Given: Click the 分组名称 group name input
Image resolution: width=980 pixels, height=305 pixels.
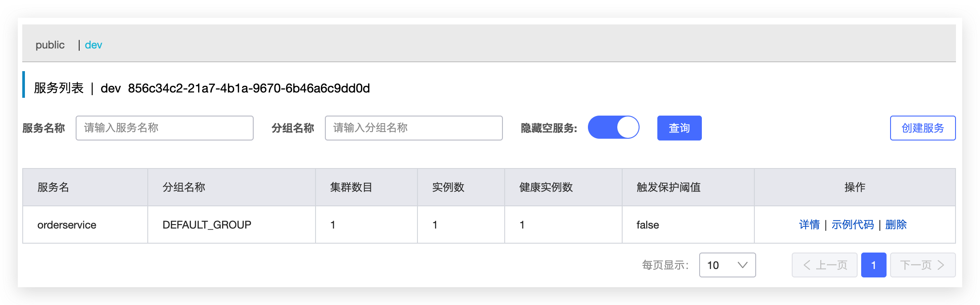Looking at the screenshot, I should point(414,128).
